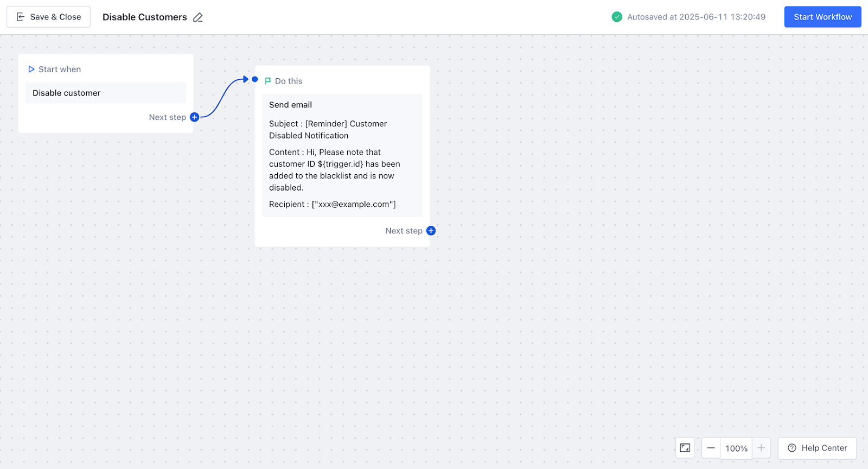Click the blue connector dot on Do this
Viewport: 868px width, 469px height.
[255, 79]
